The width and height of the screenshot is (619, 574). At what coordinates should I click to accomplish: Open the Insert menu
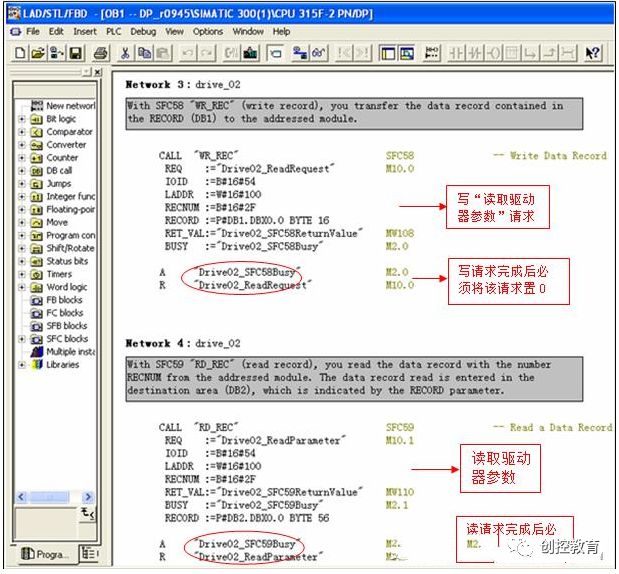point(85,32)
